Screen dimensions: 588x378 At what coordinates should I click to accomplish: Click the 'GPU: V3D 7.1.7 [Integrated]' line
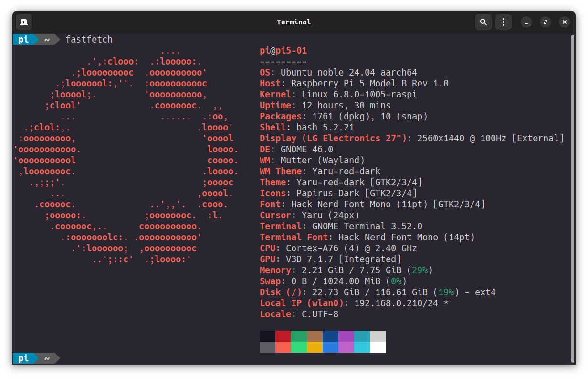click(331, 259)
